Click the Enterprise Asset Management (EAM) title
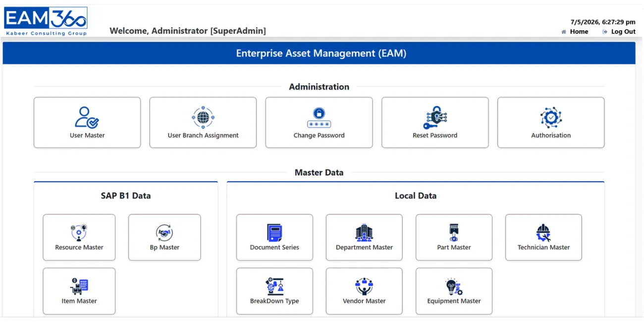Viewport: 644px width, 322px height. coord(321,54)
